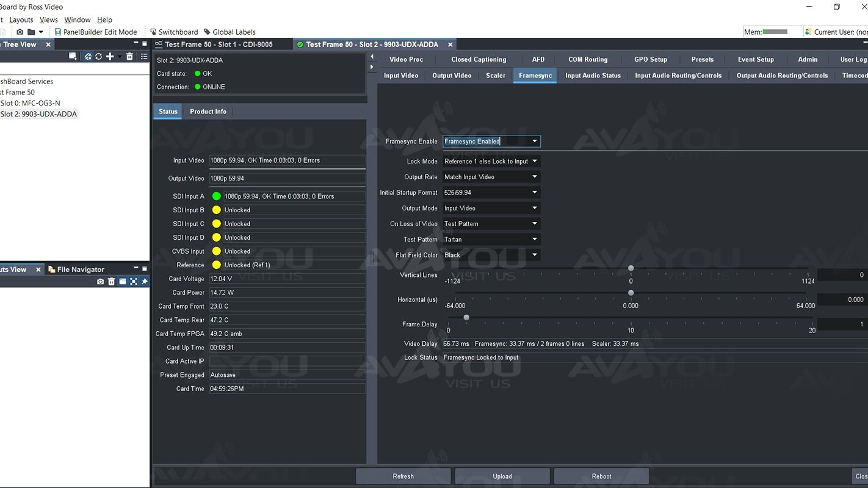Click the camera icon in the top toolbar
The width and height of the screenshot is (868, 488).
20,32
